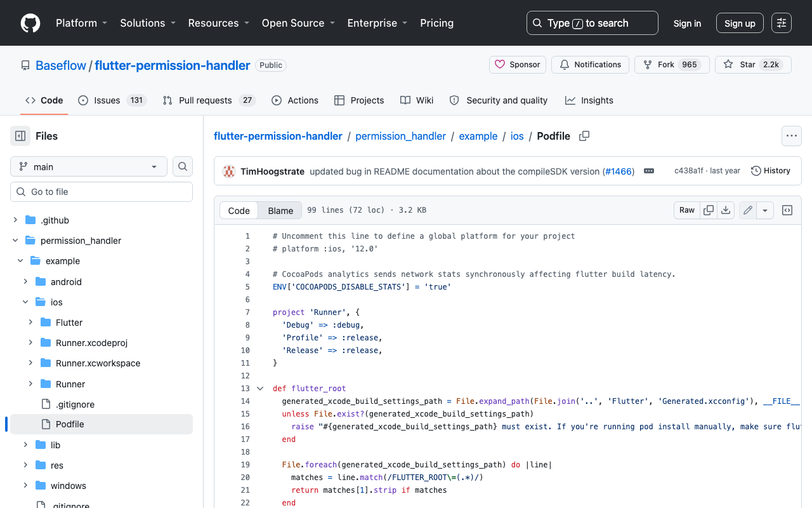Open pull request #1466 link

click(x=619, y=171)
